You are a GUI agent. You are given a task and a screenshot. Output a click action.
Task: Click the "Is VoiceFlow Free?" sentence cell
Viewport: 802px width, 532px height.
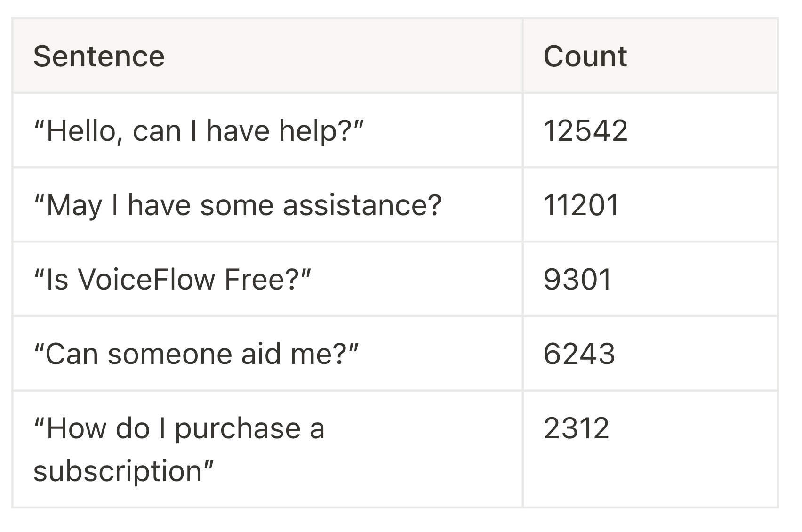click(172, 279)
